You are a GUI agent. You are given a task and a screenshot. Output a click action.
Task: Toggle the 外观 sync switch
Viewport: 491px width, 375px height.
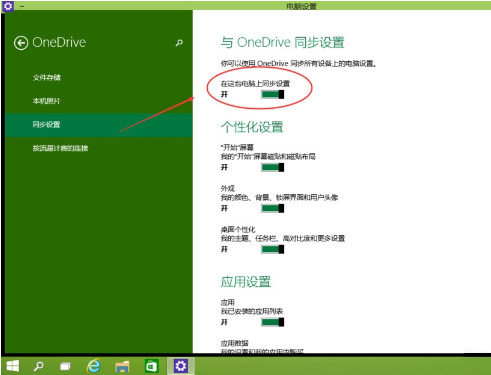coord(273,208)
